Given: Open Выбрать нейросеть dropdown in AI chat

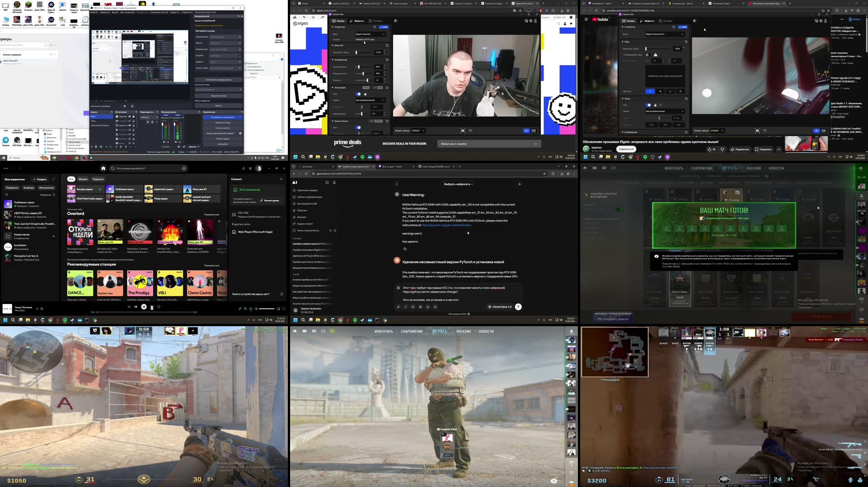Looking at the screenshot, I should (x=458, y=184).
